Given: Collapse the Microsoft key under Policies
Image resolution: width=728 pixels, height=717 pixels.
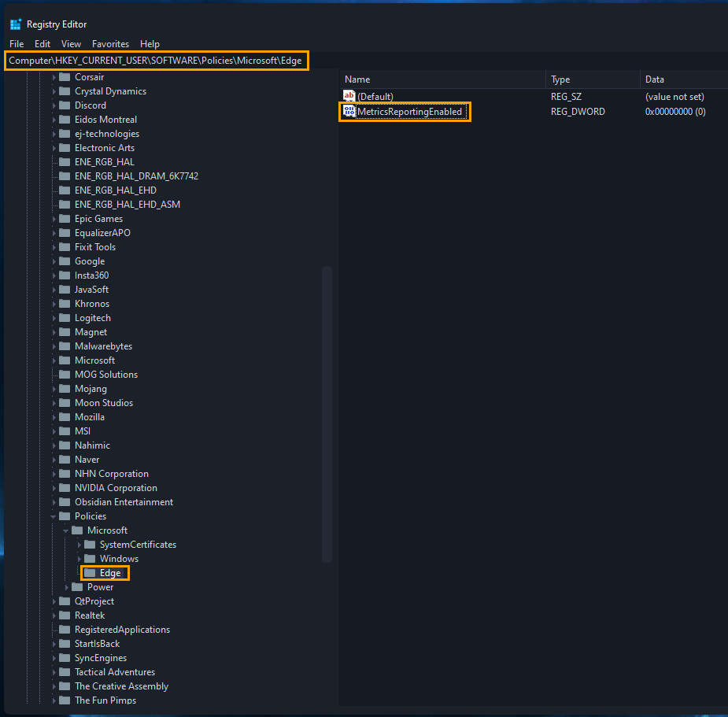Looking at the screenshot, I should pos(66,530).
